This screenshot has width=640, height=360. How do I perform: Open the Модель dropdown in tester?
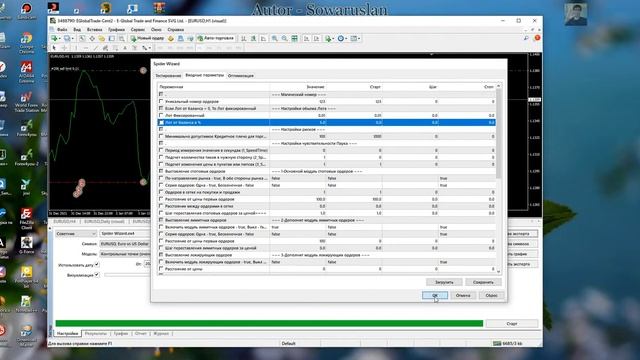125,254
